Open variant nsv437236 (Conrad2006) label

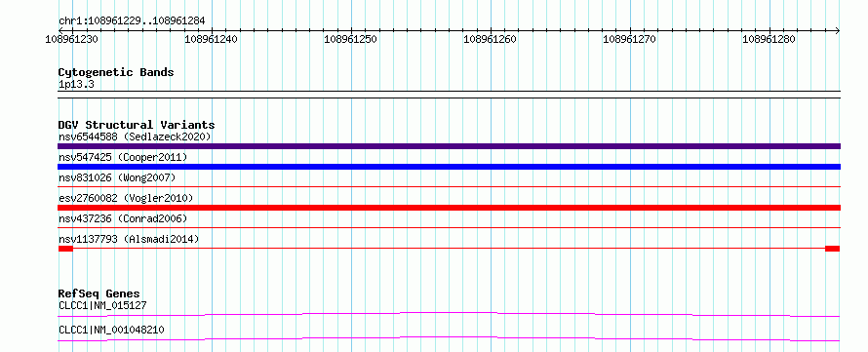pyautogui.click(x=123, y=218)
